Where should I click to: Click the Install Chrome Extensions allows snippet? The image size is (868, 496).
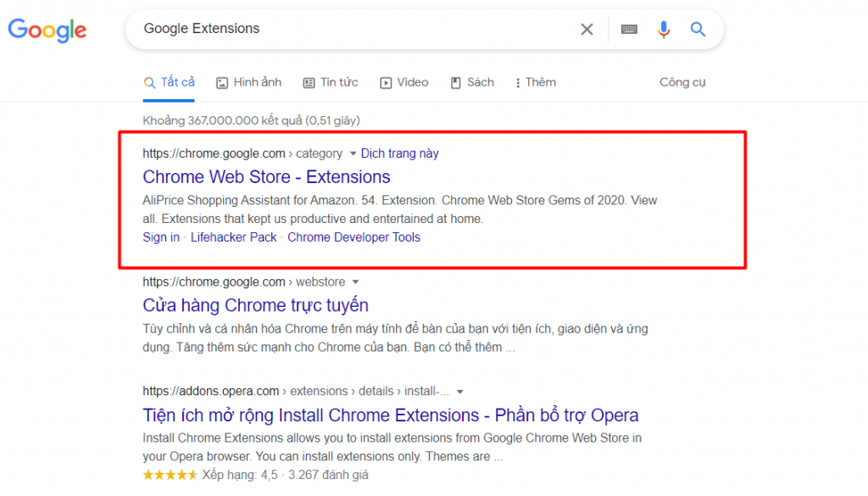(x=392, y=447)
